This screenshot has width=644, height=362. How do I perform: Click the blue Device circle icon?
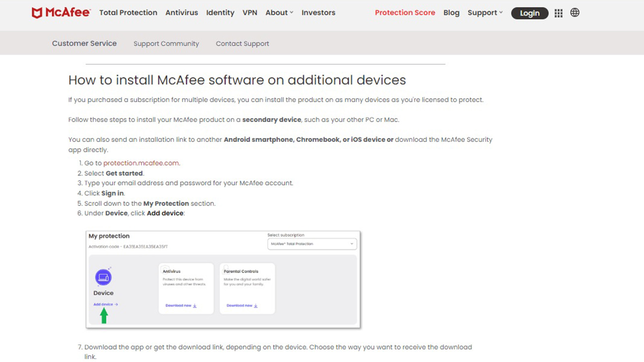pyautogui.click(x=103, y=277)
